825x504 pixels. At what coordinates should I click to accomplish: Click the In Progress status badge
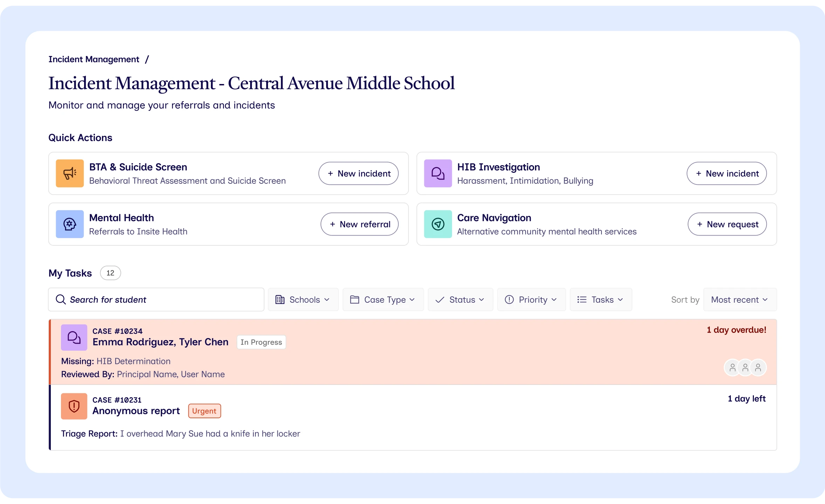[261, 342]
